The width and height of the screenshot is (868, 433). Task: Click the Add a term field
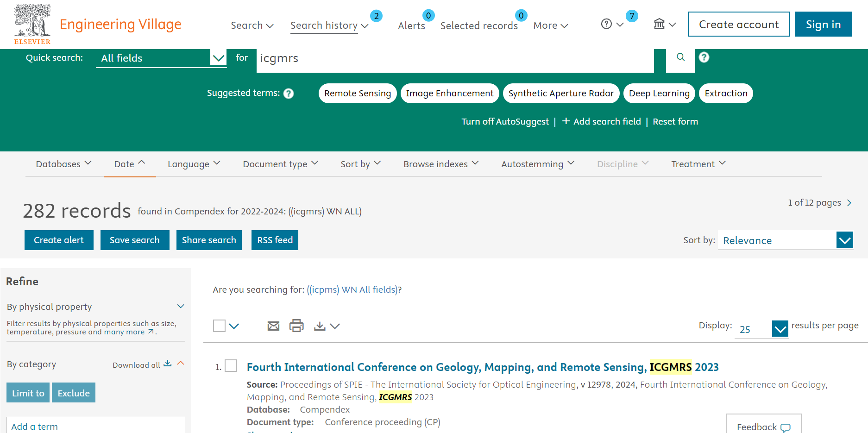(96, 426)
